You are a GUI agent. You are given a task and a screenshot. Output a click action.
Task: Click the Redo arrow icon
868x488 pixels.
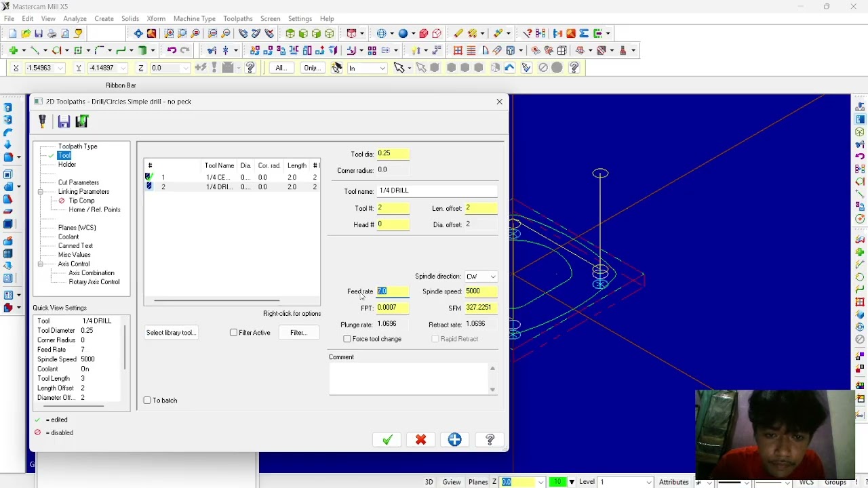(x=184, y=50)
